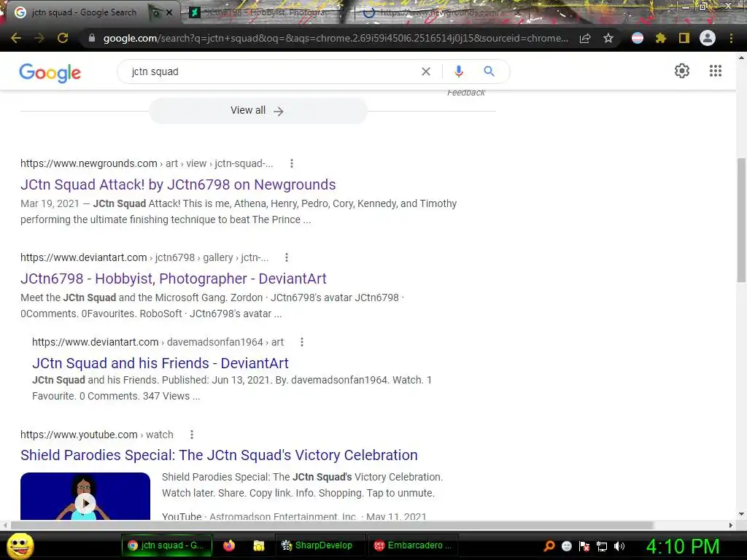Bookmark this page with the star
Screen dimensions: 747x560
(608, 38)
